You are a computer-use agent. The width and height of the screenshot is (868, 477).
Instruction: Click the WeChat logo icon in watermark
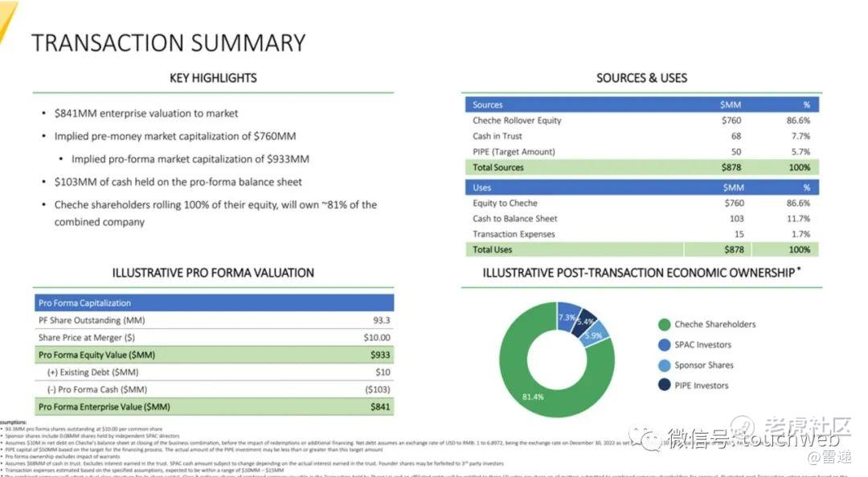click(x=645, y=438)
